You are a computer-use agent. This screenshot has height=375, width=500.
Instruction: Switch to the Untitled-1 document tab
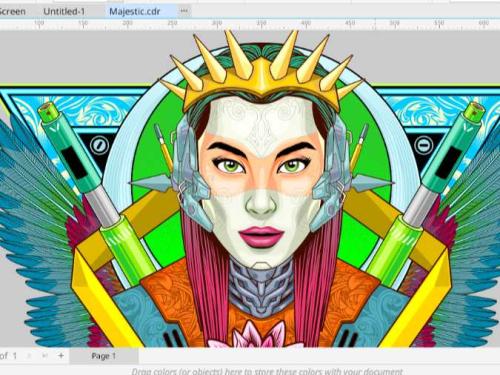64,12
